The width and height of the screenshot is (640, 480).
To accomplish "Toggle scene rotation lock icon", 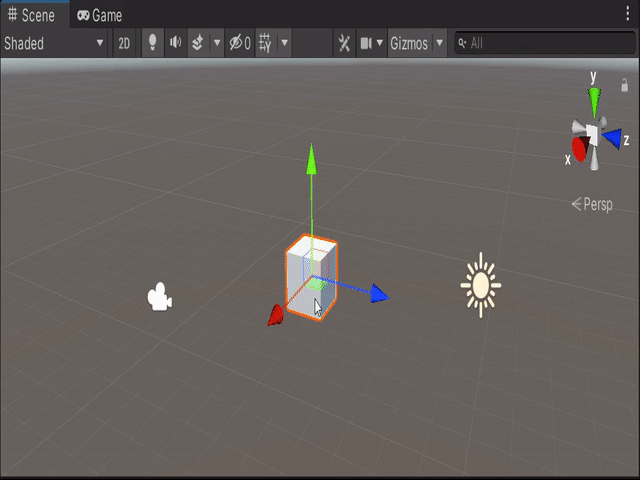I will [624, 85].
